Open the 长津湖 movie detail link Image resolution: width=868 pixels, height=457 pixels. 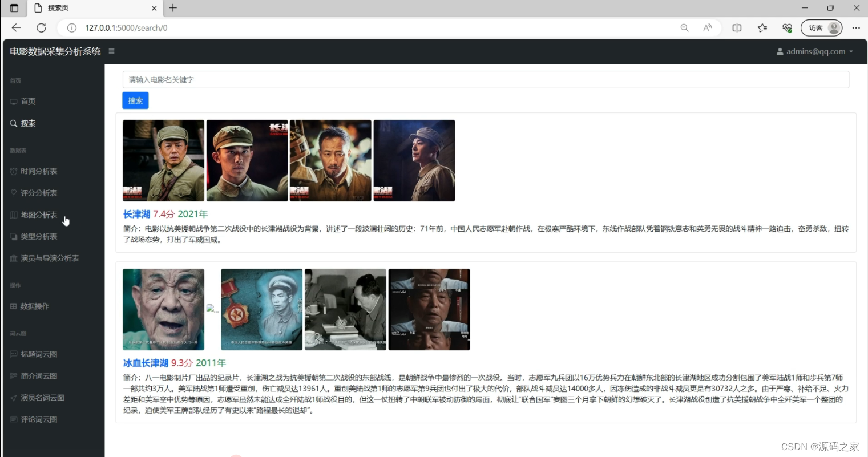tap(137, 214)
